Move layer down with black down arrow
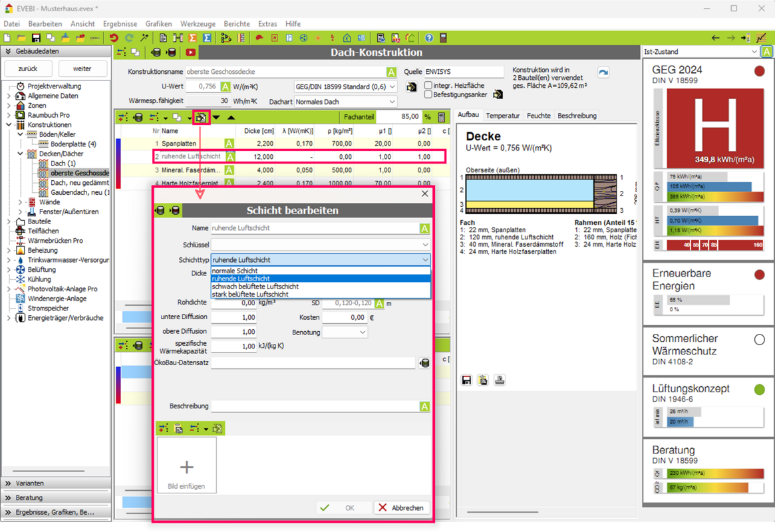Image resolution: width=775 pixels, height=532 pixels. point(216,118)
